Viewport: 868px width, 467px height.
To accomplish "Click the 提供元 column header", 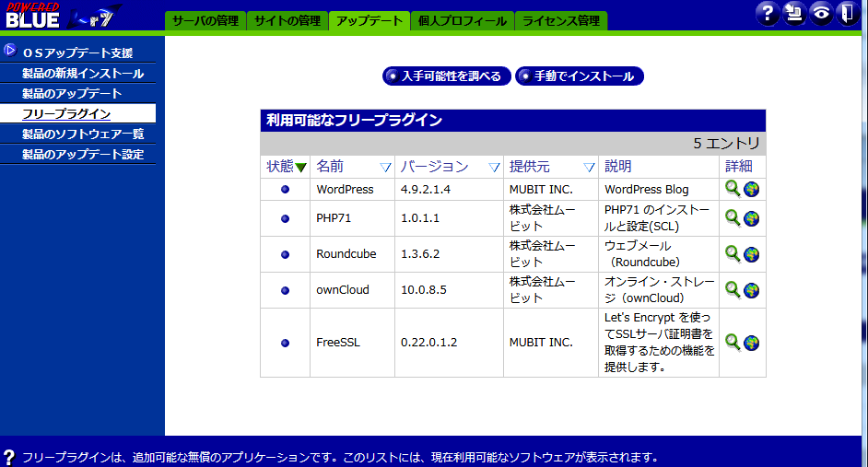I will pyautogui.click(x=529, y=167).
